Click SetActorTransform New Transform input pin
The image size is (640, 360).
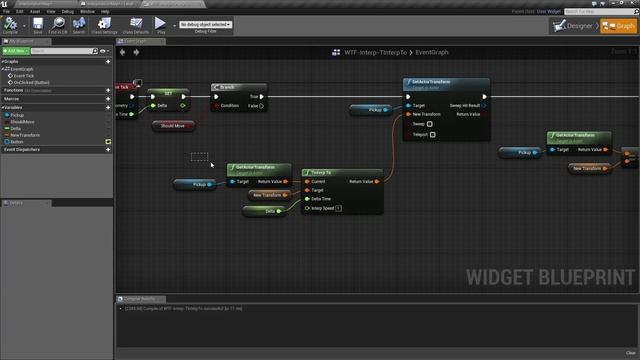point(408,114)
